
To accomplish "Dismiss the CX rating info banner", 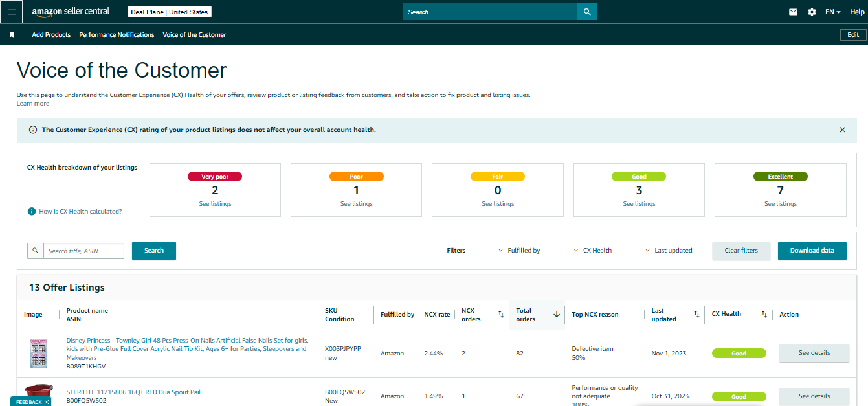I will (842, 130).
